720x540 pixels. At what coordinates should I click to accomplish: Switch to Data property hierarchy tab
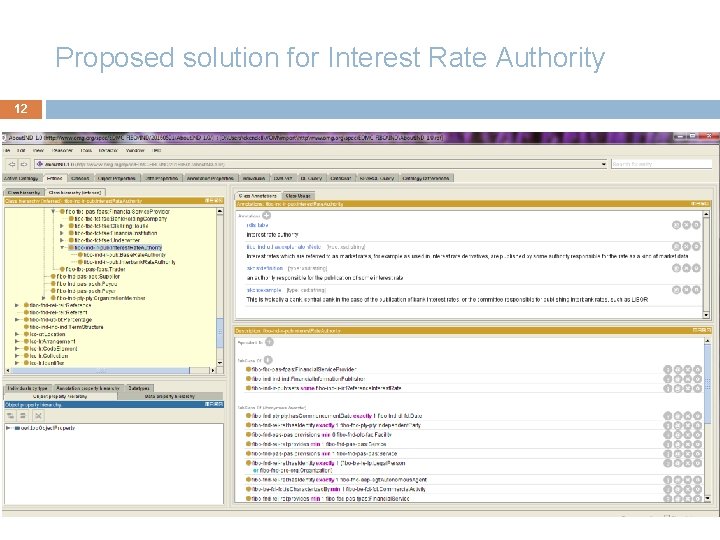(x=170, y=396)
